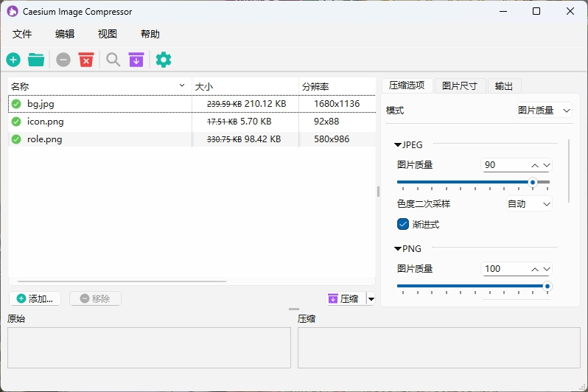Image resolution: width=588 pixels, height=392 pixels.
Task: Clear the list with the red trash icon
Action: pyautogui.click(x=86, y=60)
